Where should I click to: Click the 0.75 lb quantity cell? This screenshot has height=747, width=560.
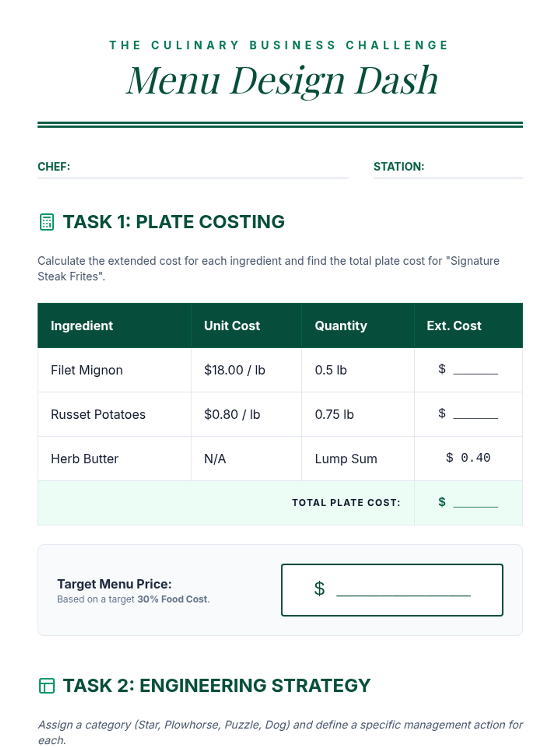tap(334, 415)
